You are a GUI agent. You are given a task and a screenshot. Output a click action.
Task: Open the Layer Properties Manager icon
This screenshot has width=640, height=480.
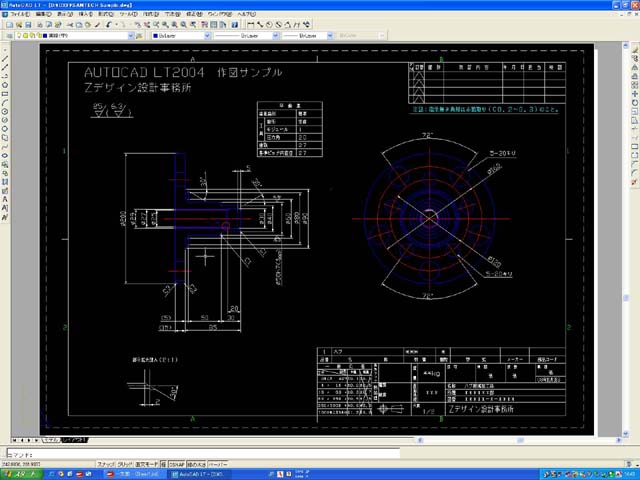pos(9,36)
